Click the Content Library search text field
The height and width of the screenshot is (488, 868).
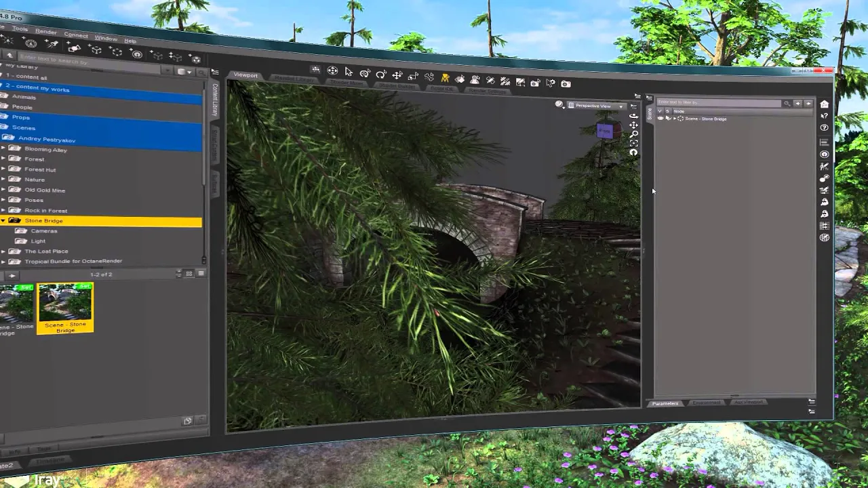point(89,62)
